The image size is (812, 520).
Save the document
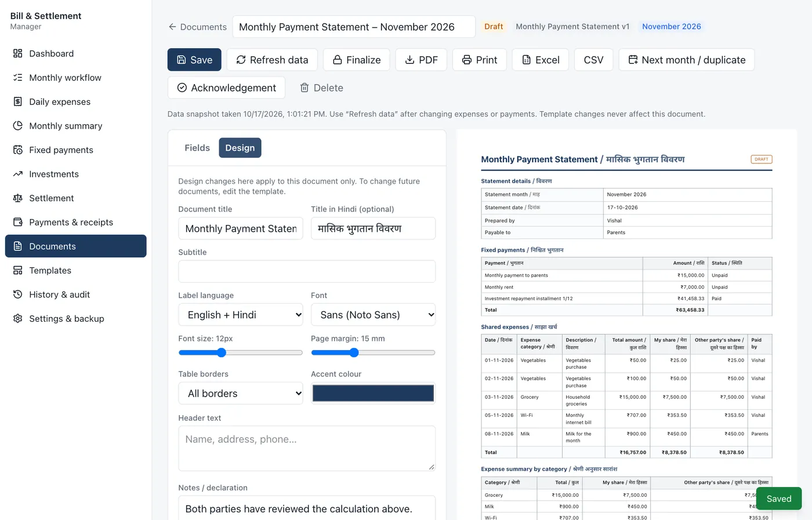point(194,60)
